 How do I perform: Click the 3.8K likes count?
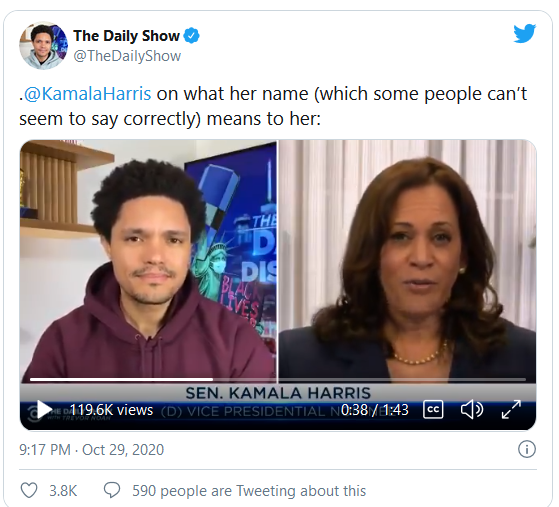click(x=63, y=491)
